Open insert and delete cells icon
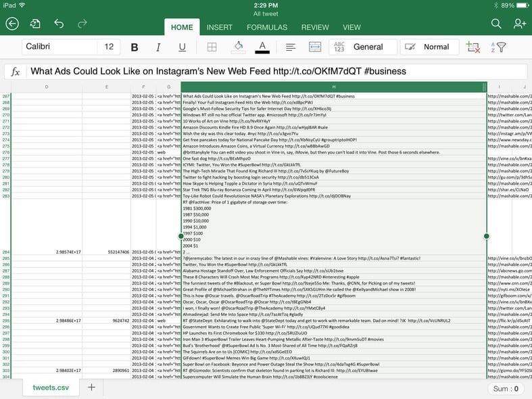Image resolution: width=532 pixels, height=399 pixels. [473, 47]
